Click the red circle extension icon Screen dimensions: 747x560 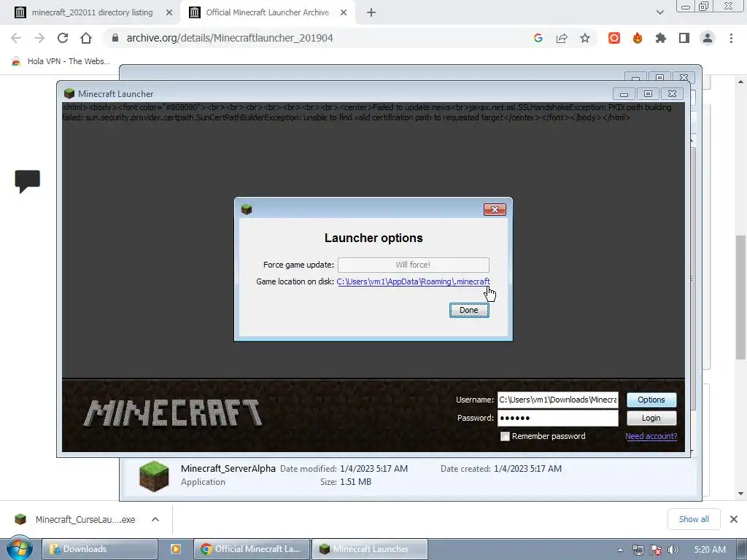coord(614,38)
